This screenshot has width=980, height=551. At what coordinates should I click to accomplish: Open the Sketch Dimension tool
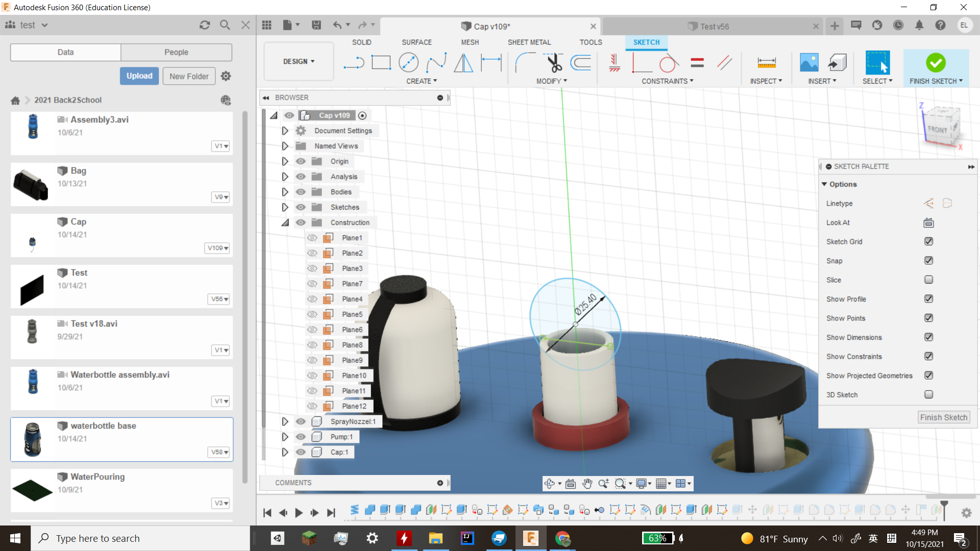(x=492, y=62)
